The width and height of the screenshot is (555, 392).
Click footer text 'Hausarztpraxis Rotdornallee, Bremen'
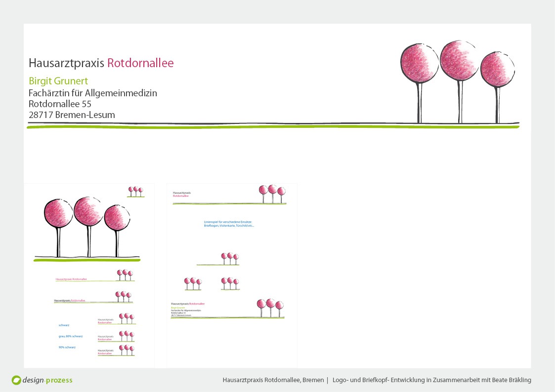[x=273, y=380]
